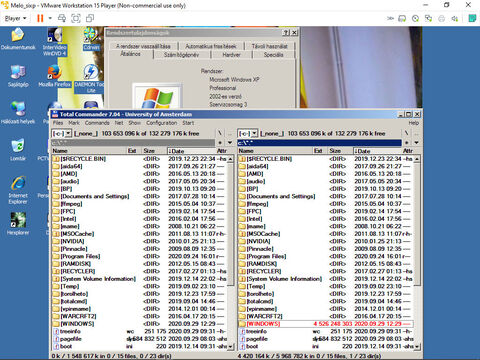Image resolution: width=480 pixels, height=360 pixels.
Task: Select the Dokumentumok desktop icon
Action: tap(18, 39)
